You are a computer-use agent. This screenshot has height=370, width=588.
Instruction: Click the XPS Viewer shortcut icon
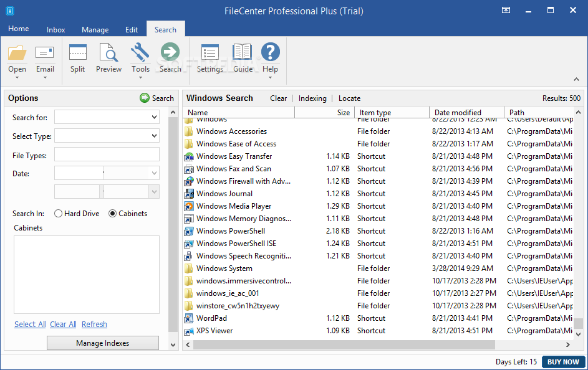(x=189, y=331)
